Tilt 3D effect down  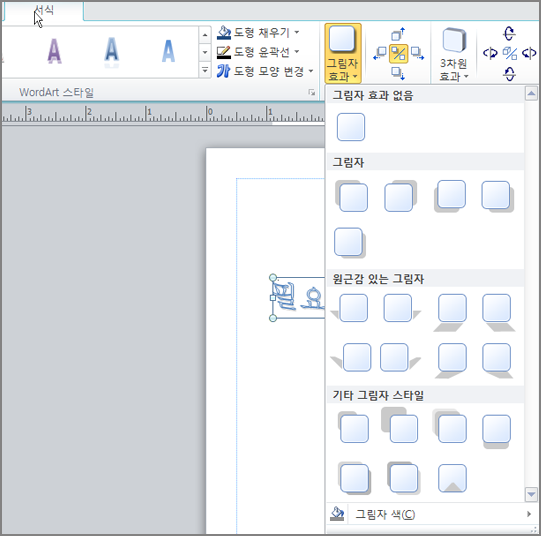509,73
